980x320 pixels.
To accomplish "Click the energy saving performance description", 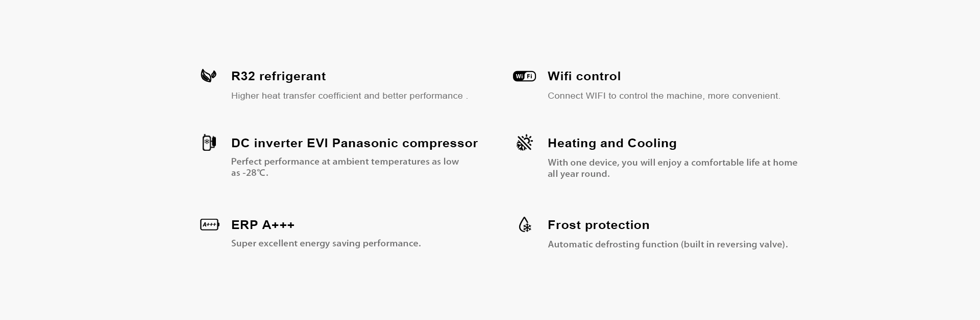I will tap(326, 243).
